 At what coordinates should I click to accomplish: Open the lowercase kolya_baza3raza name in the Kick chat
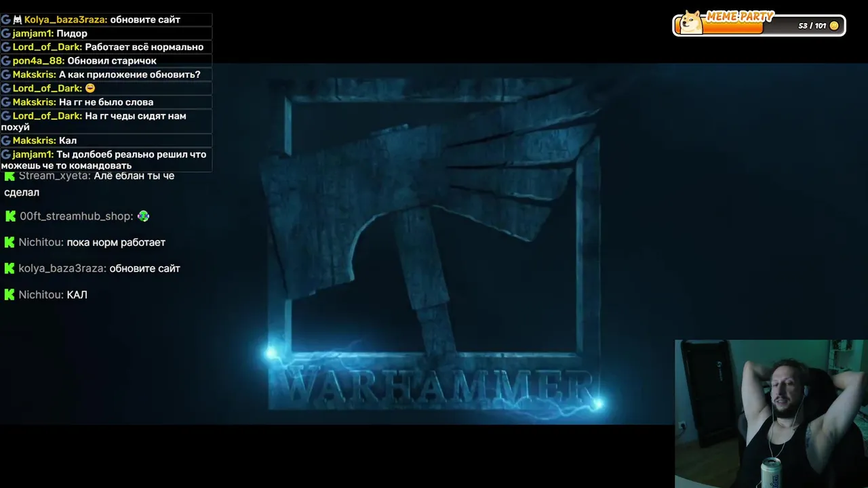(62, 268)
